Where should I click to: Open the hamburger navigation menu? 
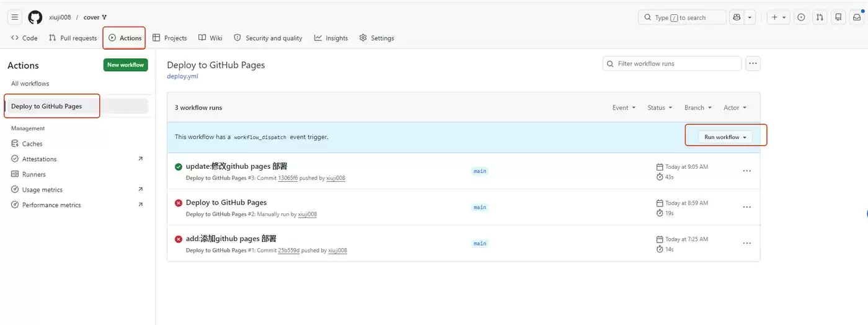click(15, 17)
